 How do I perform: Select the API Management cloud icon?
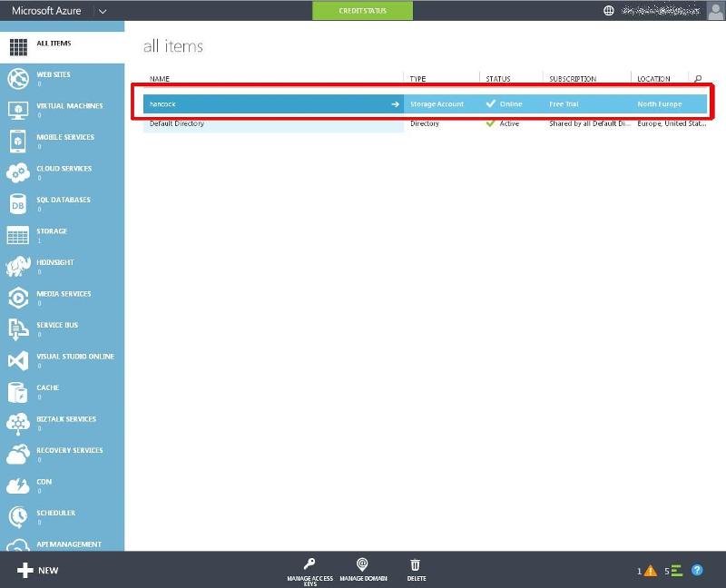point(18,545)
